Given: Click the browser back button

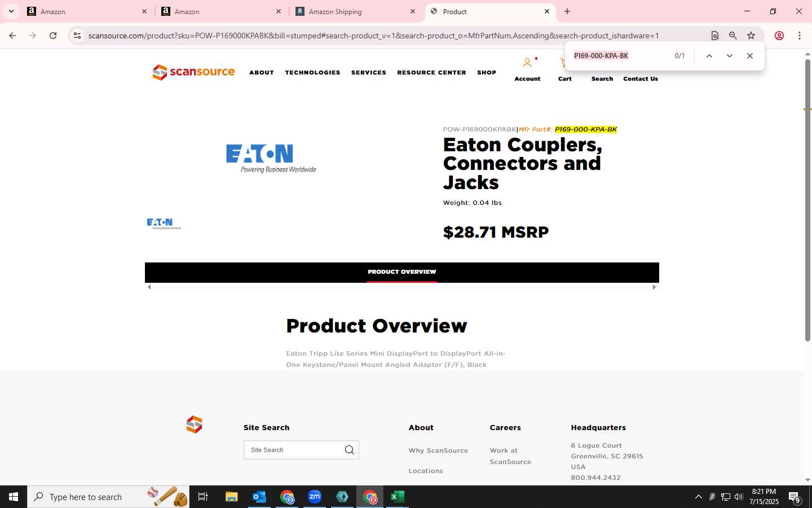Looking at the screenshot, I should click(12, 36).
